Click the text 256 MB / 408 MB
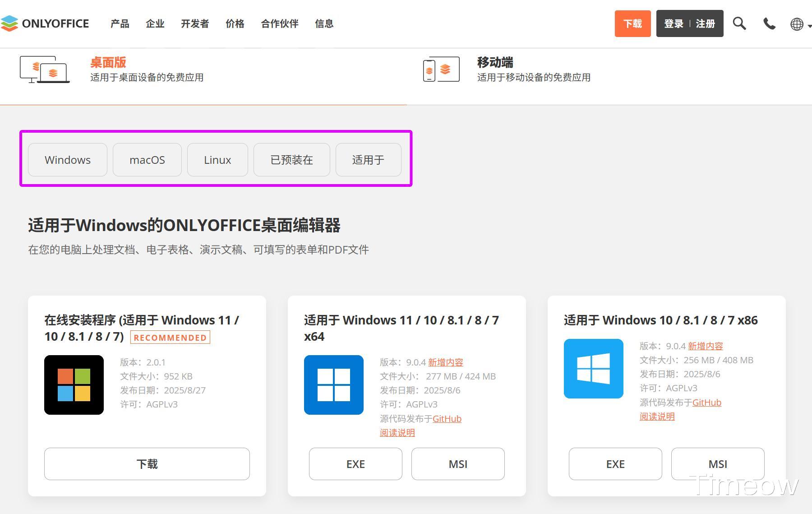The image size is (812, 514). pyautogui.click(x=718, y=360)
